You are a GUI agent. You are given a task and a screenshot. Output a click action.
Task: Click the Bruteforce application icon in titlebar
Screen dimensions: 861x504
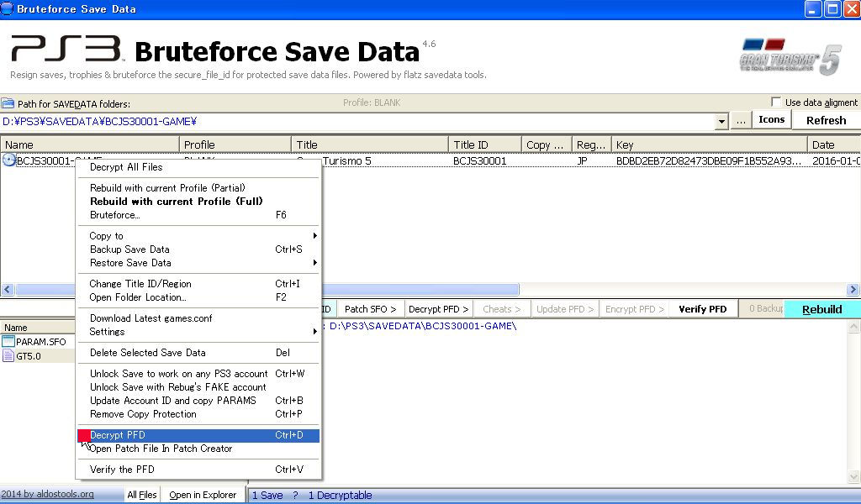[x=8, y=8]
